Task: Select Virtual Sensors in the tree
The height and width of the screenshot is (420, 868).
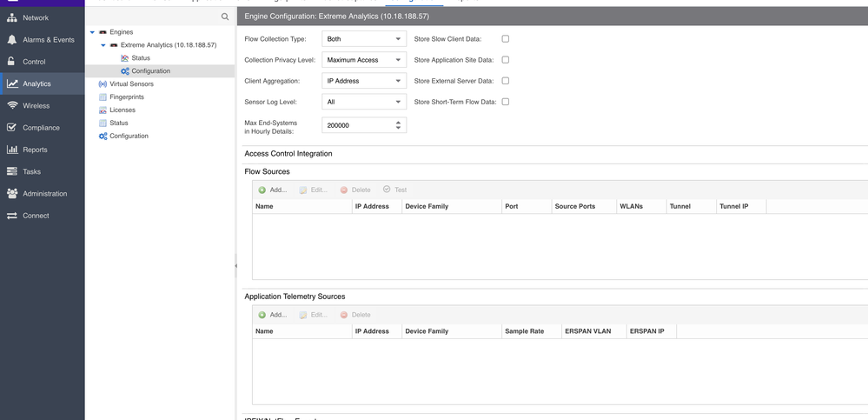Action: (x=131, y=84)
